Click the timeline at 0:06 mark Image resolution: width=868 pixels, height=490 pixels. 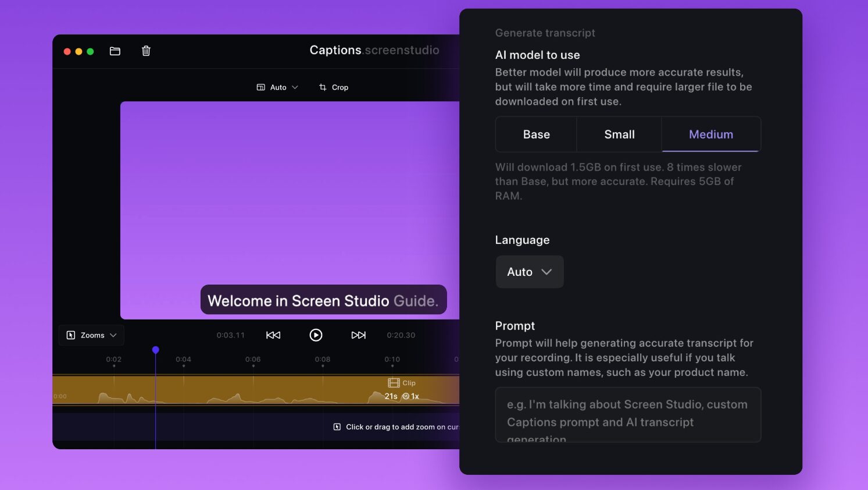click(x=253, y=360)
